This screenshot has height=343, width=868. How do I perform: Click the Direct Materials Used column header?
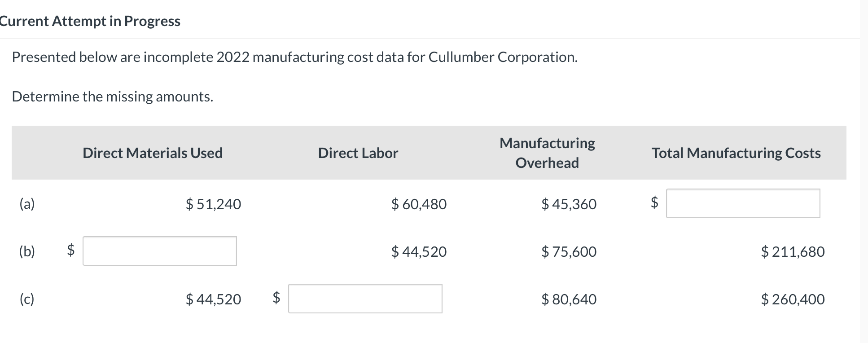click(x=153, y=153)
